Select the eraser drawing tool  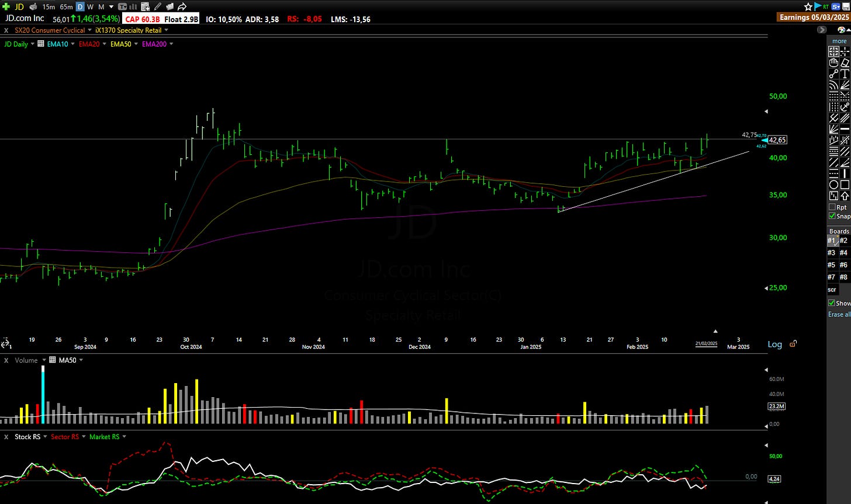pos(845,62)
